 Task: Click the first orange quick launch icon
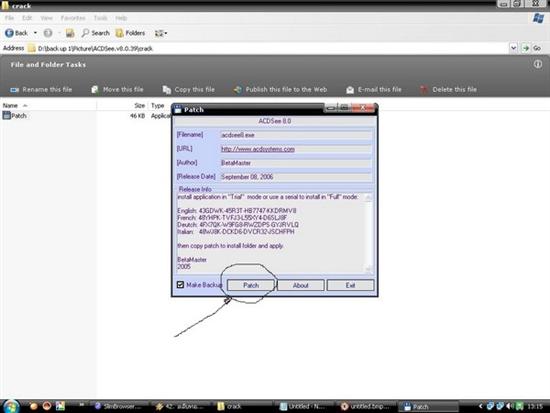click(x=34, y=406)
